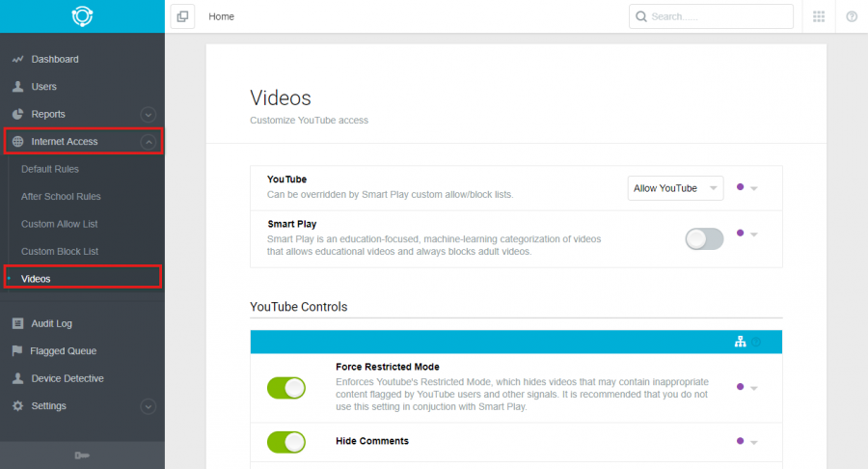Select Default Rules submenu

click(50, 169)
